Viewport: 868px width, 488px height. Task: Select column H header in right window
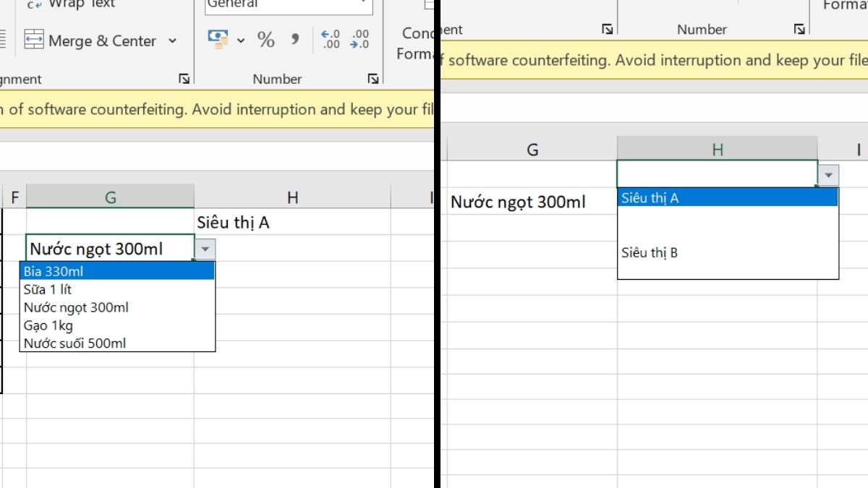click(718, 150)
